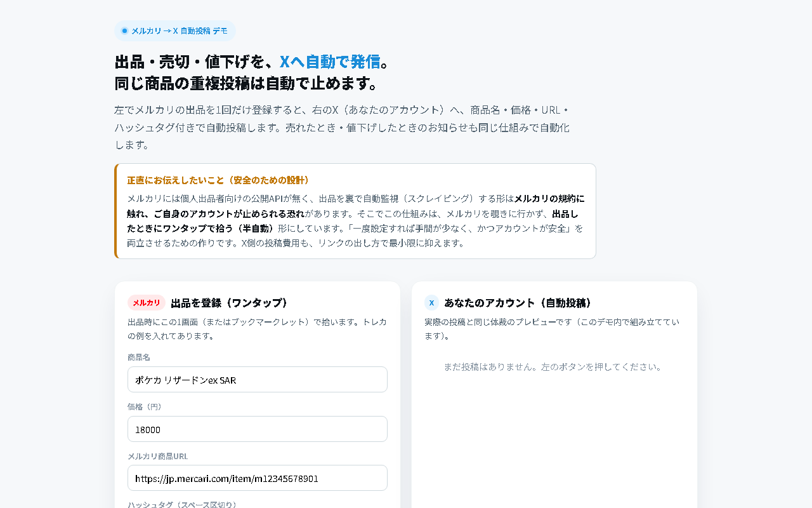Click the 出品を登録（ワンタップ） heading
The height and width of the screenshot is (508, 812).
[230, 303]
